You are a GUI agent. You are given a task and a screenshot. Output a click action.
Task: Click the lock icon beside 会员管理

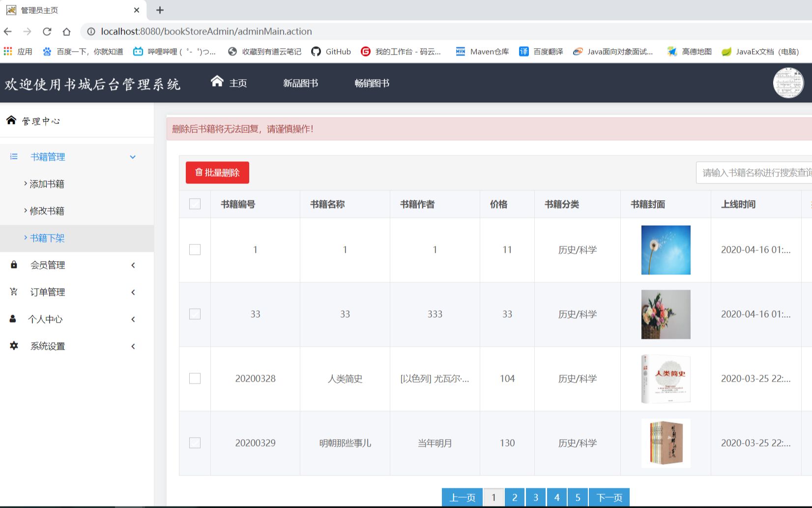13,265
